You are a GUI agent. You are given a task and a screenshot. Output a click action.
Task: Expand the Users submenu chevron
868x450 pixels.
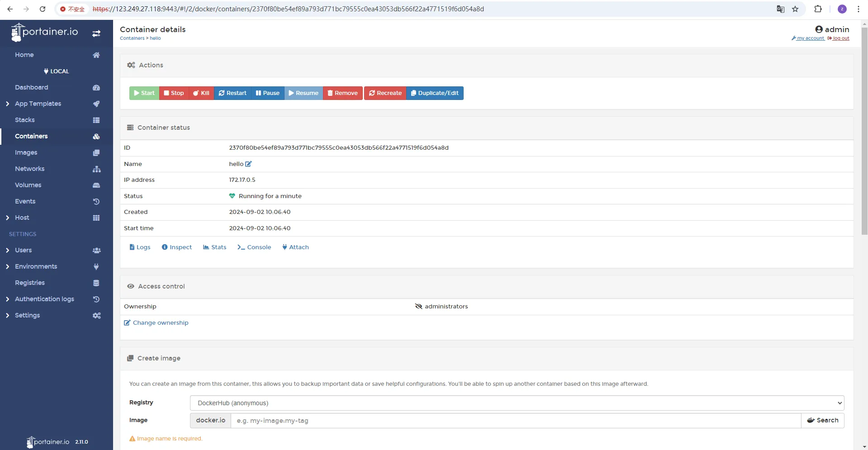pyautogui.click(x=7, y=251)
